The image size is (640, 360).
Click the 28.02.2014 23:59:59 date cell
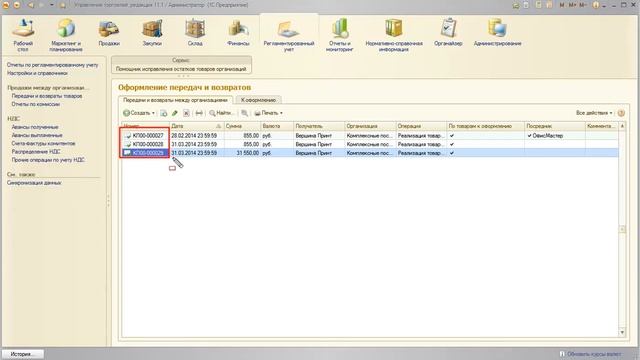pyautogui.click(x=197, y=136)
